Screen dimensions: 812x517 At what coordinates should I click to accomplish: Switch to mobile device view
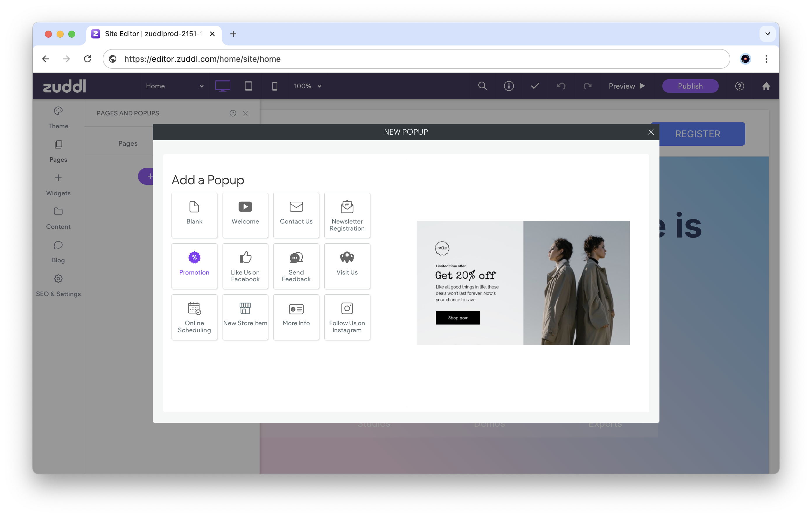tap(274, 86)
